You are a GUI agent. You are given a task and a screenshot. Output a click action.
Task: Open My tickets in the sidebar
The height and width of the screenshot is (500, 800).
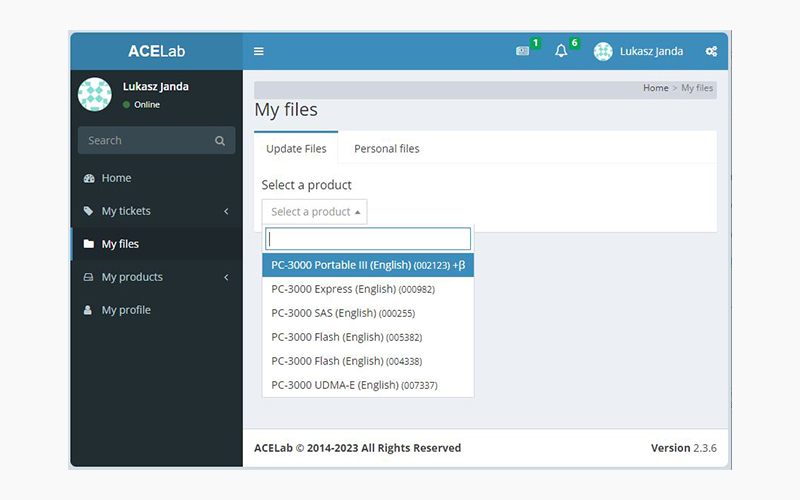157,211
